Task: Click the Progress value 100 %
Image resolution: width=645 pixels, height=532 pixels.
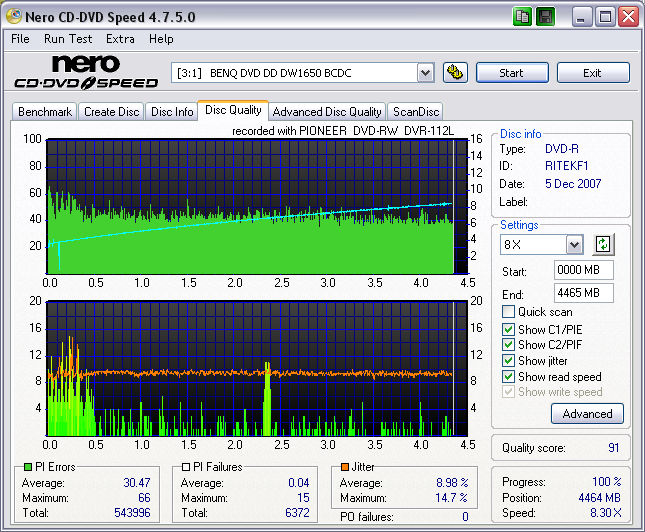Action: click(607, 481)
